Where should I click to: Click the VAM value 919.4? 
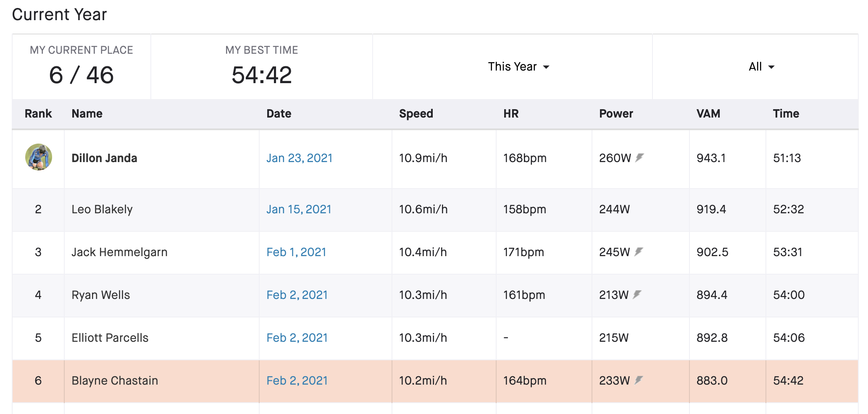pyautogui.click(x=711, y=209)
